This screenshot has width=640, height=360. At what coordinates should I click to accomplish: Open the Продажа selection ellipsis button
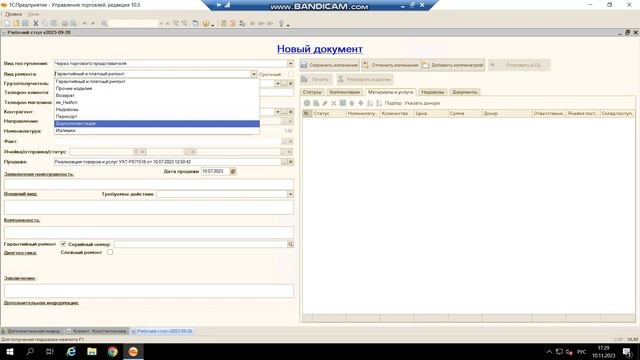point(284,162)
